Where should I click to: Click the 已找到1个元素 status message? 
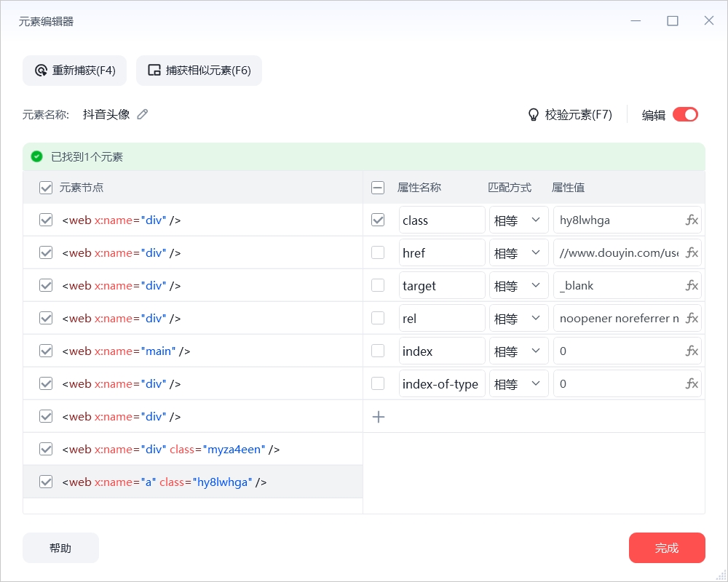click(87, 157)
